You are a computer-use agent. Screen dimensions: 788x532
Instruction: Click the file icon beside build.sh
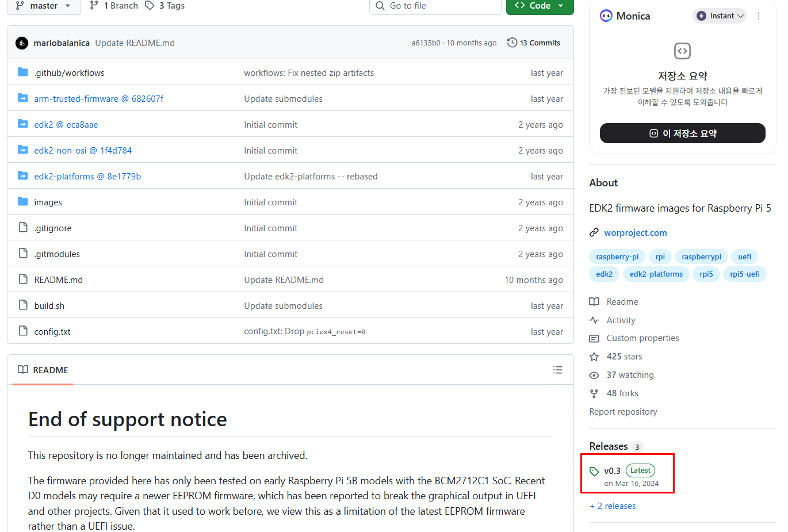click(23, 305)
